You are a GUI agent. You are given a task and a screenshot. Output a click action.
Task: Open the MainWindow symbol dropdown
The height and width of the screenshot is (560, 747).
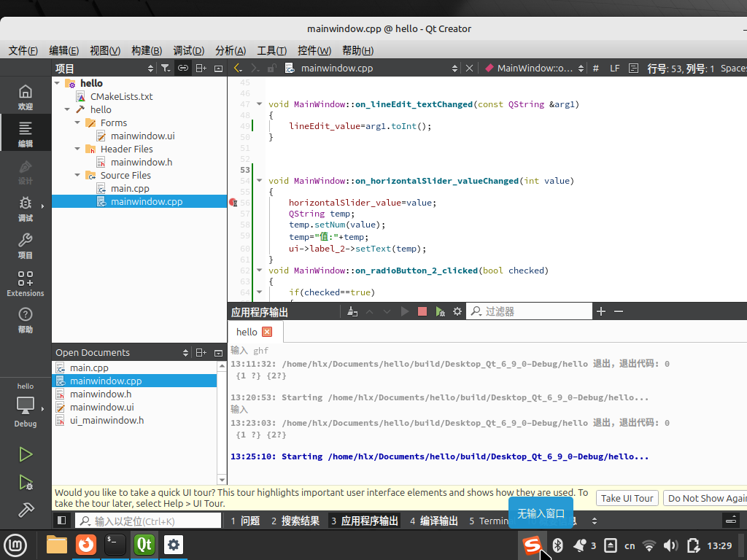(x=534, y=68)
